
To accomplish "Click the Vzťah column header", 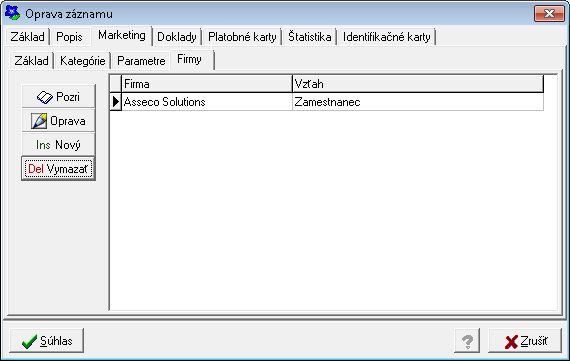I will coord(418,84).
